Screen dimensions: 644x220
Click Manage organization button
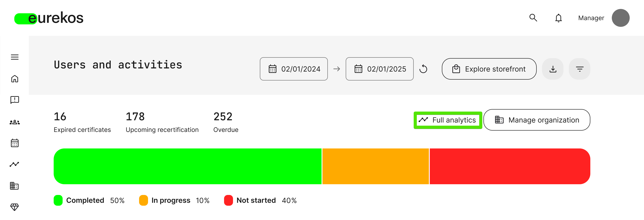click(537, 120)
